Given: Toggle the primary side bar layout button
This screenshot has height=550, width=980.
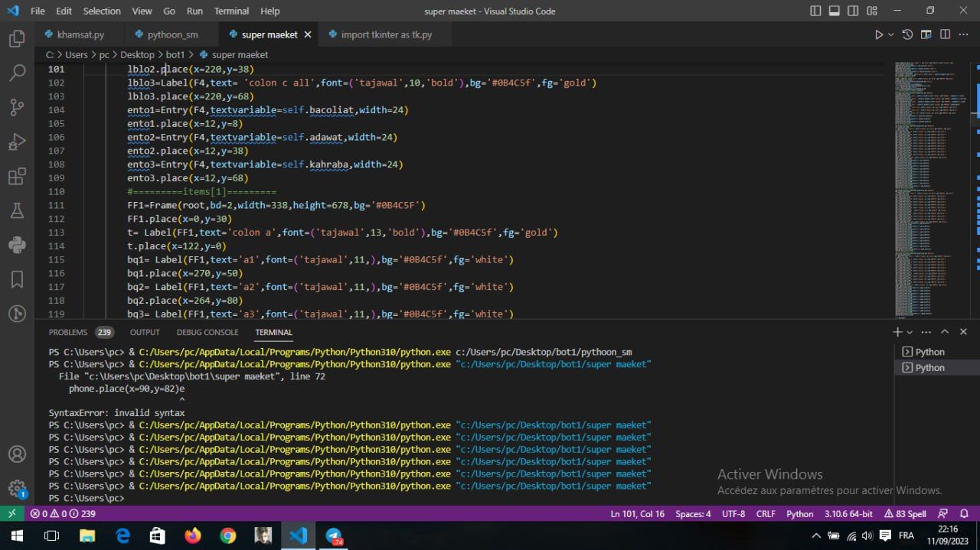Looking at the screenshot, I should (x=815, y=11).
